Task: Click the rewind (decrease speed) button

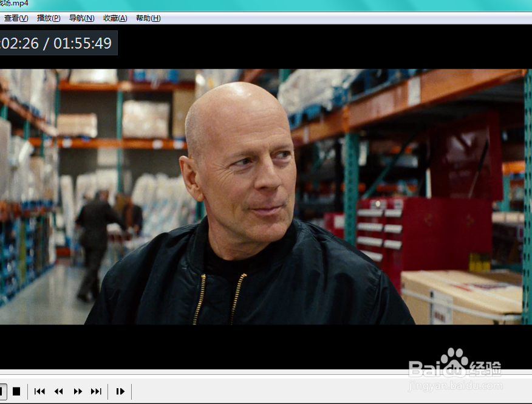Action: pyautogui.click(x=58, y=391)
